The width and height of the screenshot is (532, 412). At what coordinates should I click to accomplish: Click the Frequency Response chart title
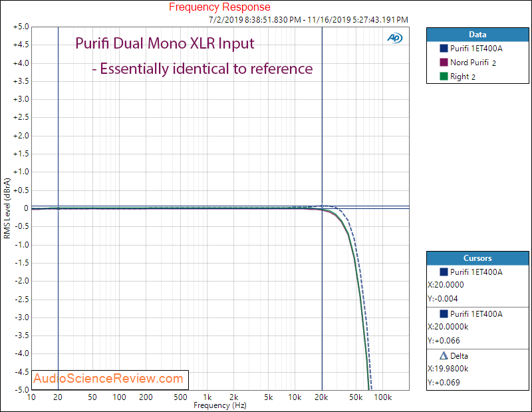(x=219, y=7)
